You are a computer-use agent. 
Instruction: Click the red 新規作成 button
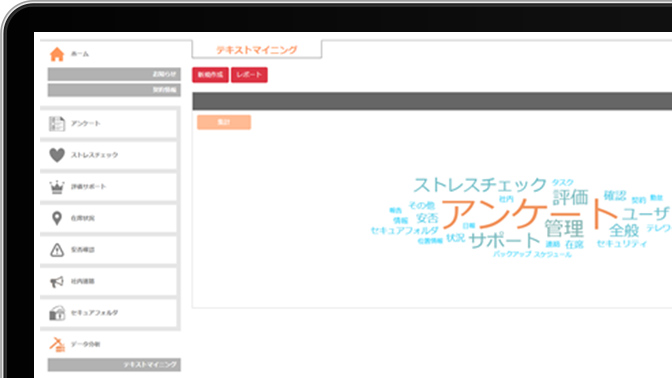(x=210, y=75)
